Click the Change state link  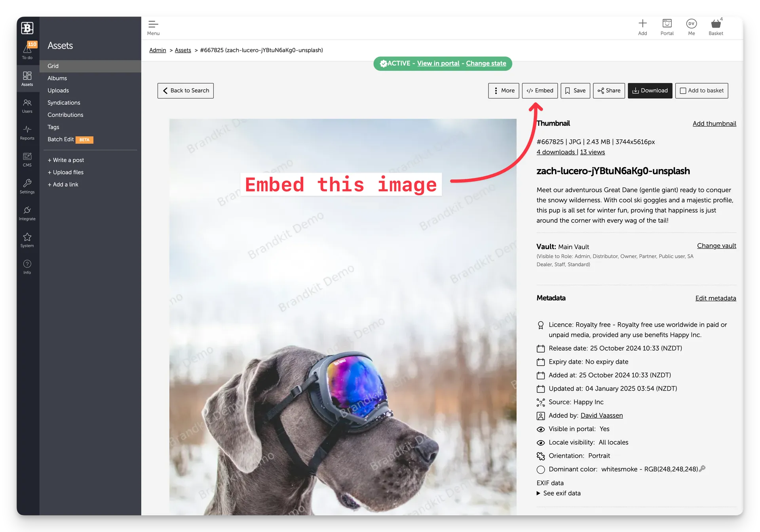tap(486, 63)
